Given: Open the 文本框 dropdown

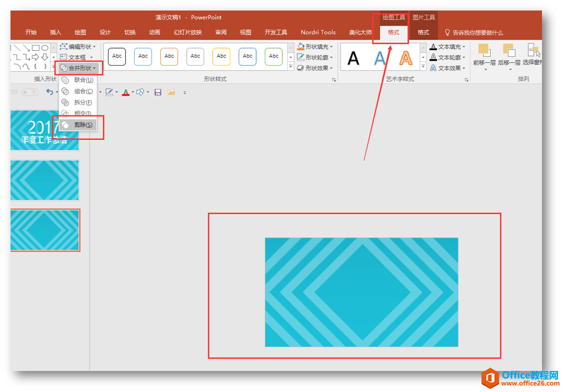Looking at the screenshot, I should coord(76,57).
